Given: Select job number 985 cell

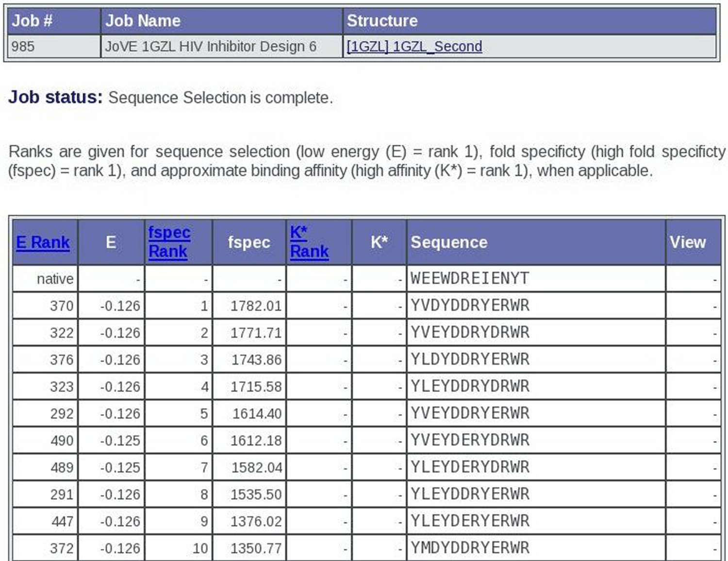Looking at the screenshot, I should (x=54, y=47).
